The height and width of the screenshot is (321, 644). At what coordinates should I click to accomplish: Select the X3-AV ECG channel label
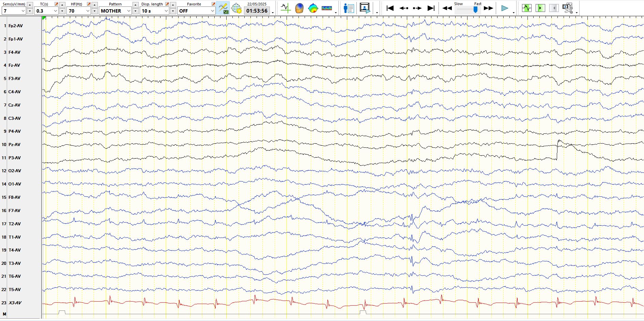pyautogui.click(x=15, y=303)
